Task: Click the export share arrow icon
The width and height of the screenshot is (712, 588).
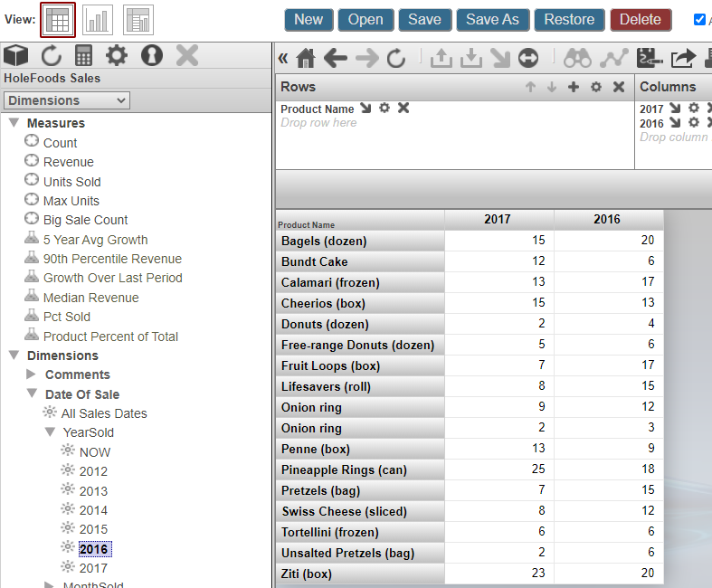Action: click(683, 58)
